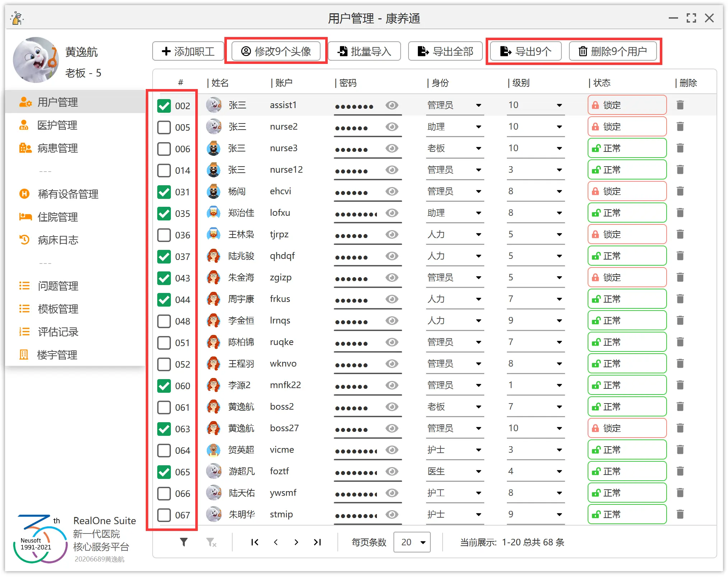Open 稀有设备管理 in the sidebar
The image size is (728, 578).
(68, 194)
